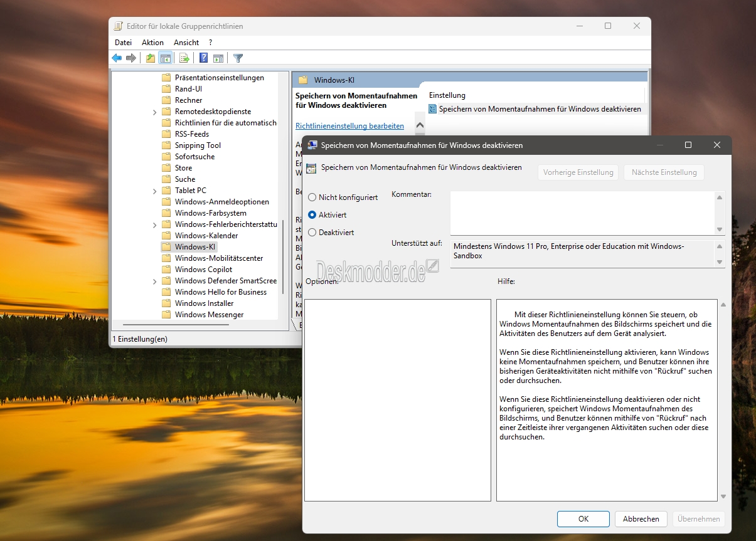Select the Deaktiviert radio button

[x=312, y=233]
